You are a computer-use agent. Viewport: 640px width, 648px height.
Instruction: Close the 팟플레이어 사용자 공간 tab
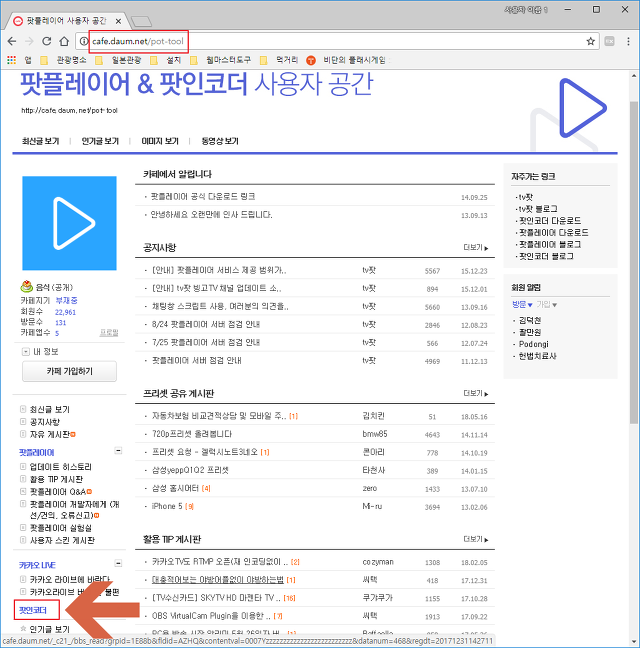pyautogui.click(x=118, y=21)
